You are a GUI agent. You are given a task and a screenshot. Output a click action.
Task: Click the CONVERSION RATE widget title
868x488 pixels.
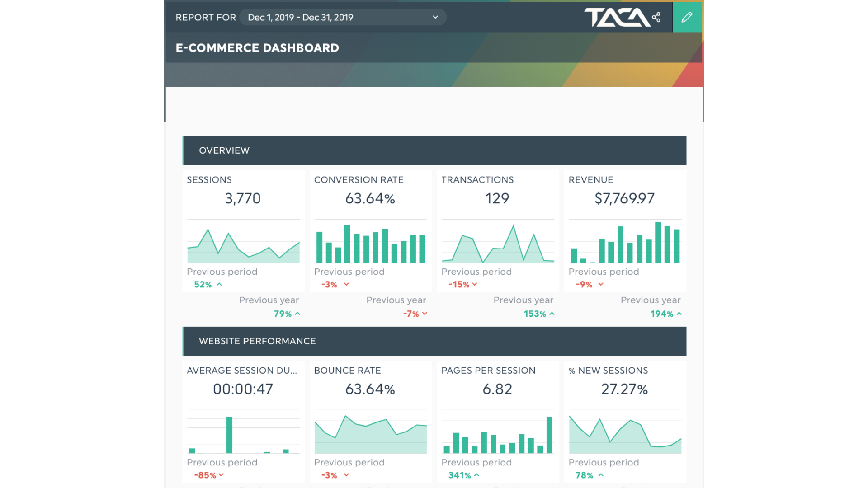(359, 180)
